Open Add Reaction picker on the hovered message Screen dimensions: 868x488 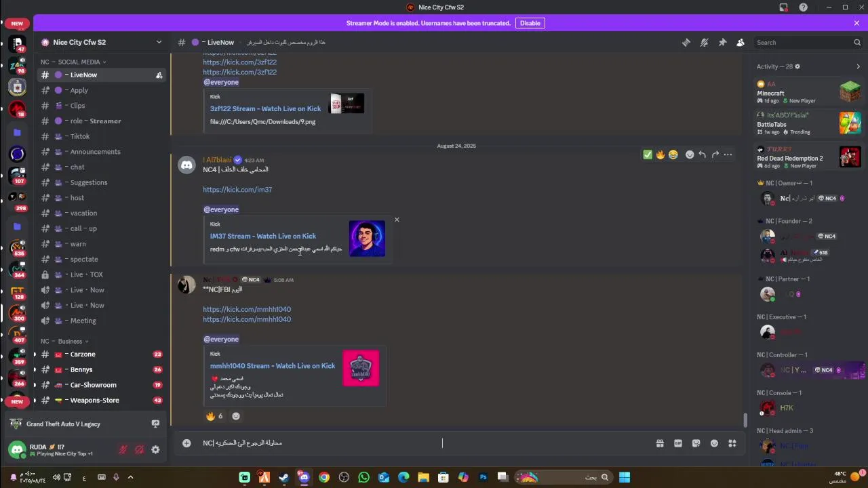(690, 155)
